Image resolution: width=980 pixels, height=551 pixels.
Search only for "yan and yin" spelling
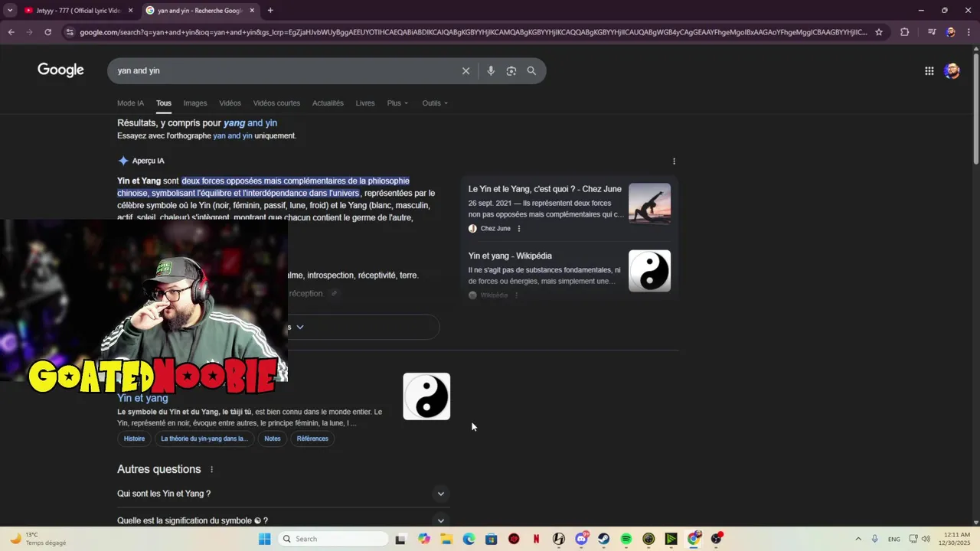233,136
